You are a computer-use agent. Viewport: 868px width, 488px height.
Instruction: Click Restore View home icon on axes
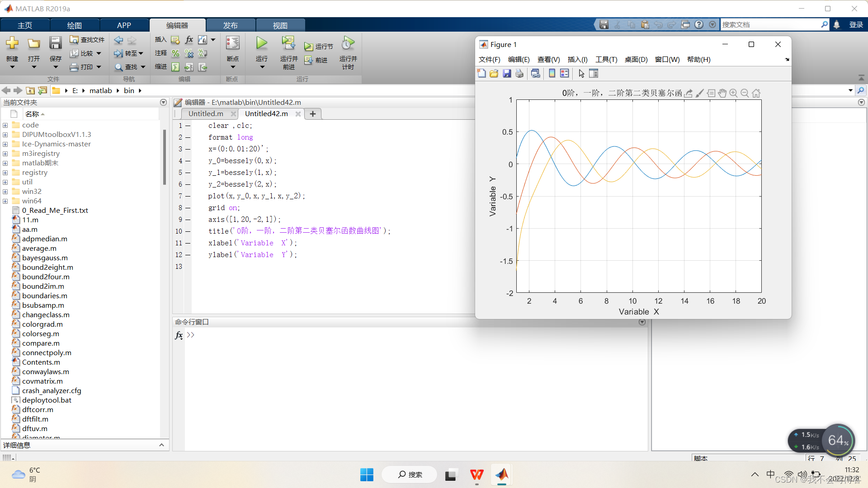[756, 93]
